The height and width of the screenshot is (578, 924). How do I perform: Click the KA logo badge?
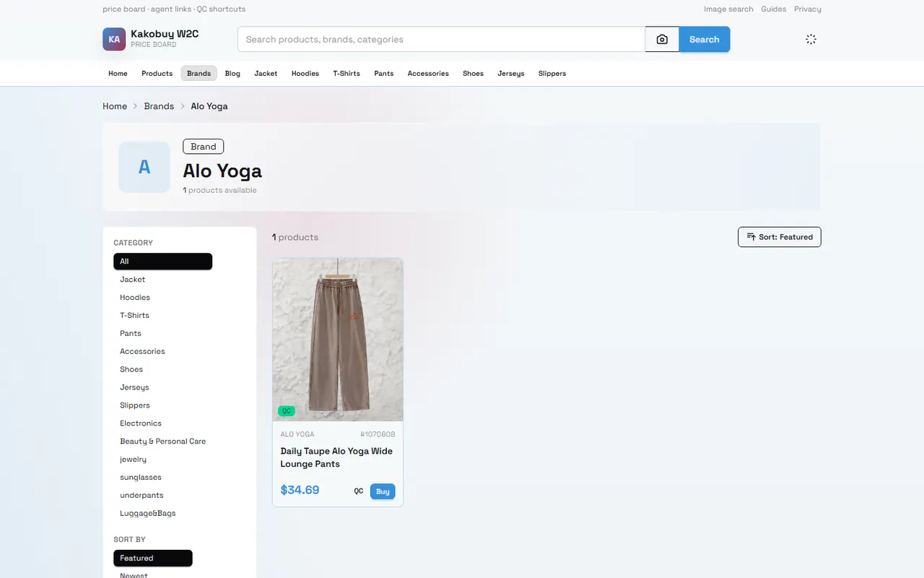(x=114, y=39)
